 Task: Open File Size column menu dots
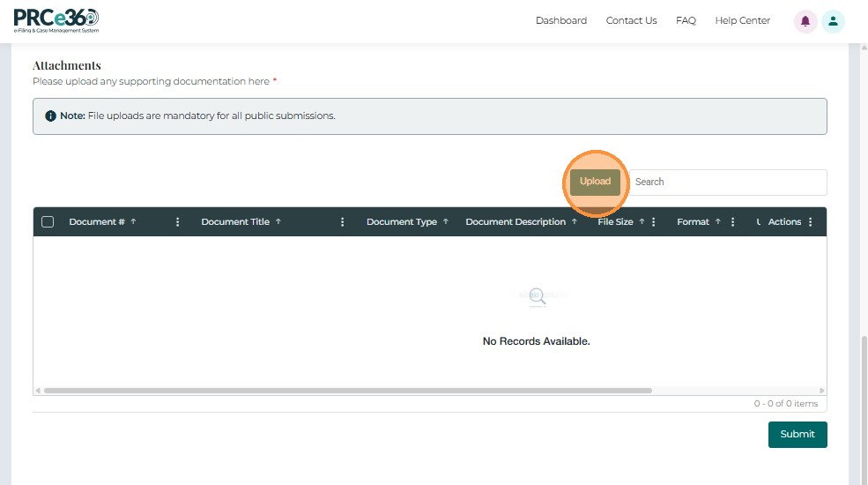click(x=653, y=222)
